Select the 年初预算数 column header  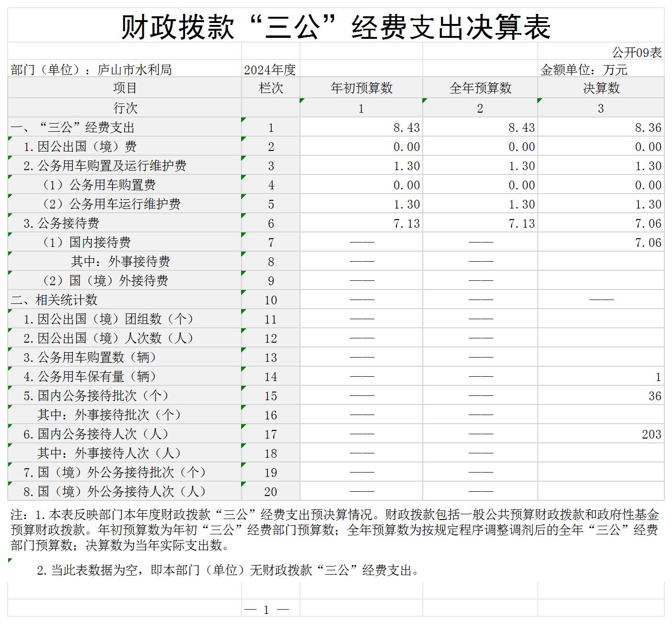pyautogui.click(x=361, y=88)
